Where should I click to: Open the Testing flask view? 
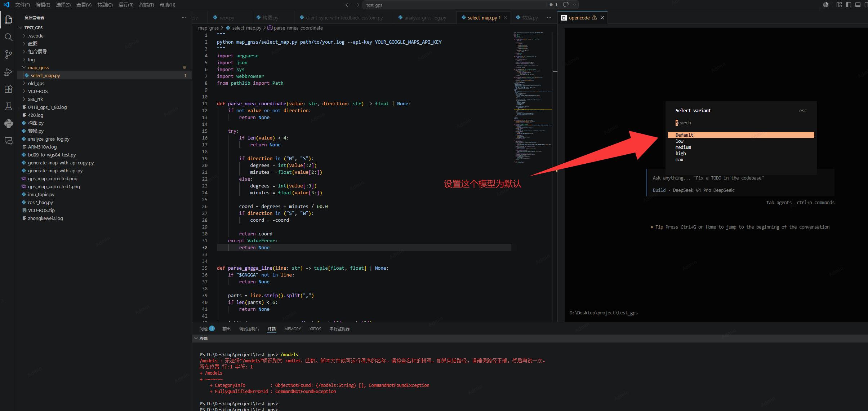9,106
